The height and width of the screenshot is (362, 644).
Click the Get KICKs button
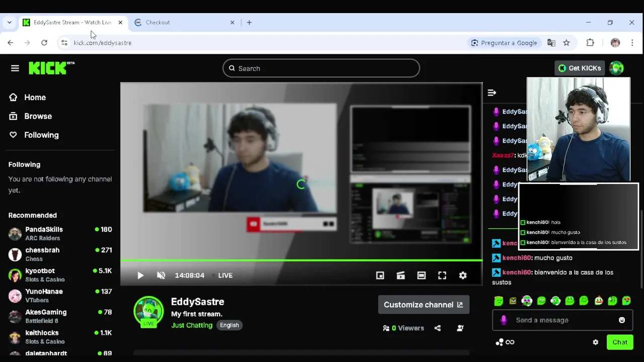(580, 68)
